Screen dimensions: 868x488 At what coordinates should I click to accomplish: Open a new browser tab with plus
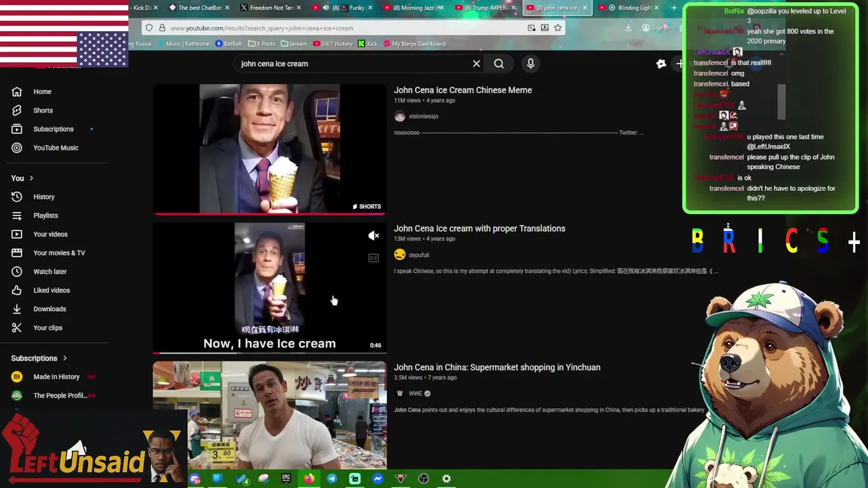click(x=673, y=7)
